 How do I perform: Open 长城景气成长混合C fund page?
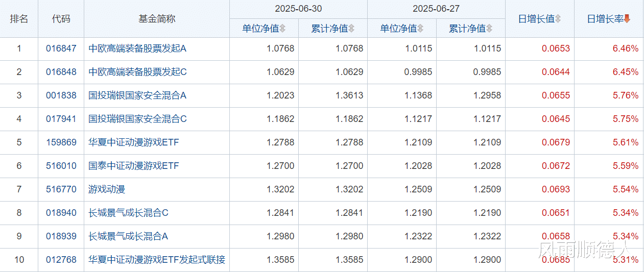129,213
